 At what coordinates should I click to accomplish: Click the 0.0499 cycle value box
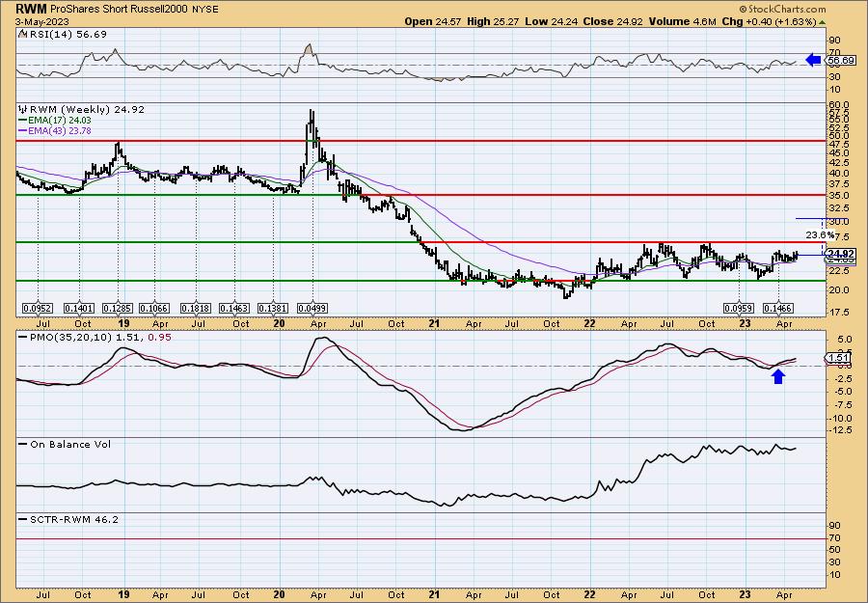point(312,308)
